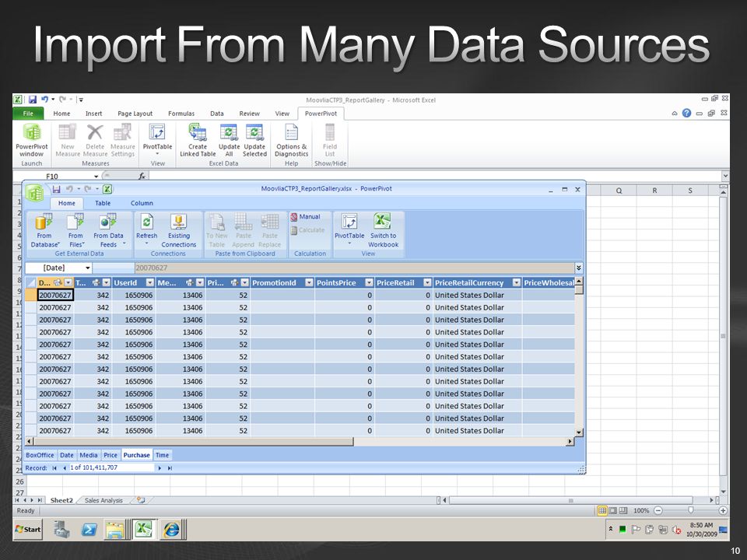Create PivotTable from PowerPivot window

[x=349, y=231]
